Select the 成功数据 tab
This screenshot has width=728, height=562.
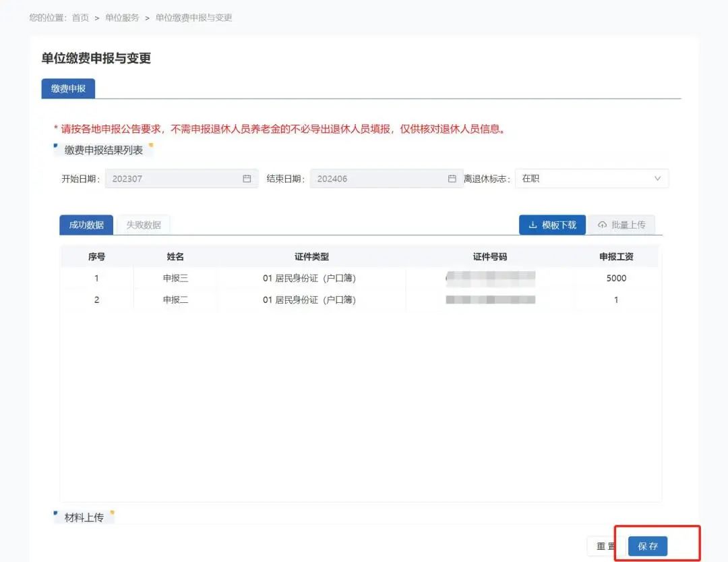86,225
